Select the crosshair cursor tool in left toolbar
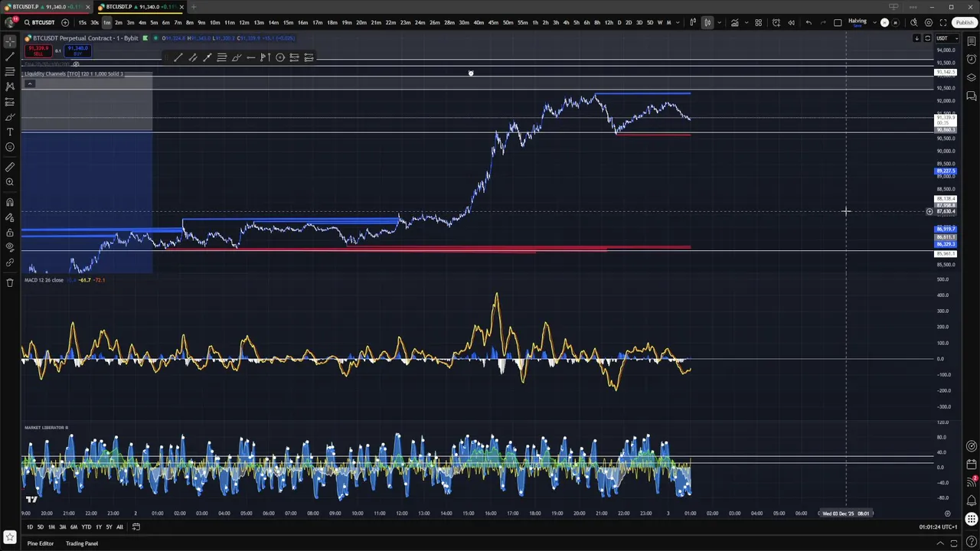The height and width of the screenshot is (551, 980). point(10,42)
